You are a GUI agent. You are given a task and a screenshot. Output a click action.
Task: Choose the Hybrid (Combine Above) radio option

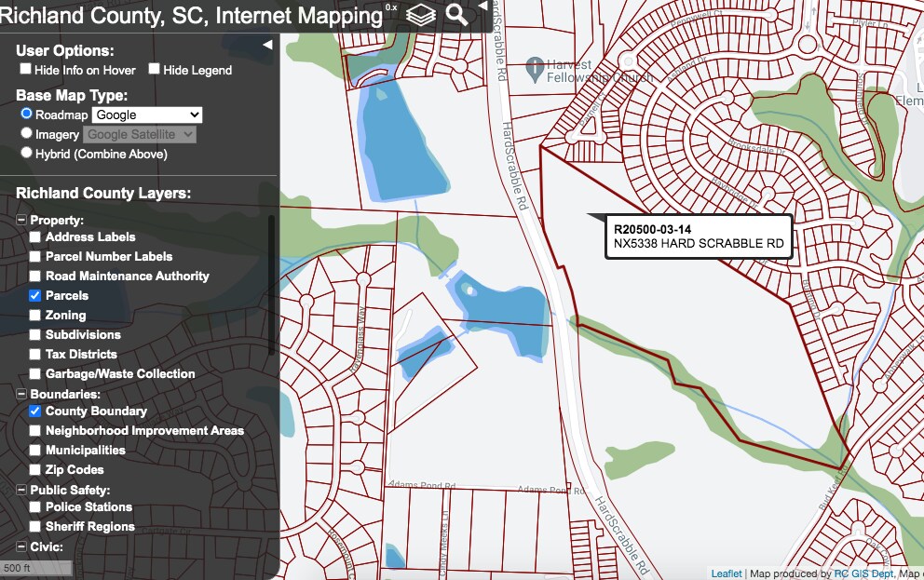(x=27, y=153)
